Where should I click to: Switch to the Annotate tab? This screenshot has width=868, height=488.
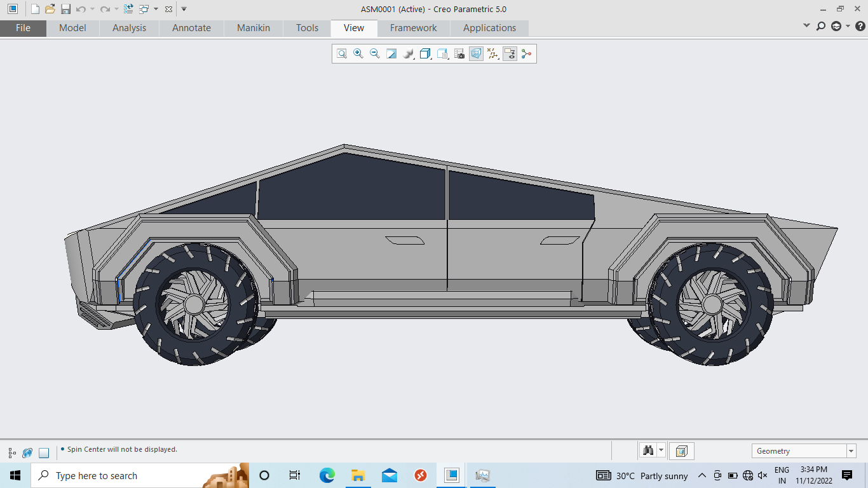[x=191, y=28]
